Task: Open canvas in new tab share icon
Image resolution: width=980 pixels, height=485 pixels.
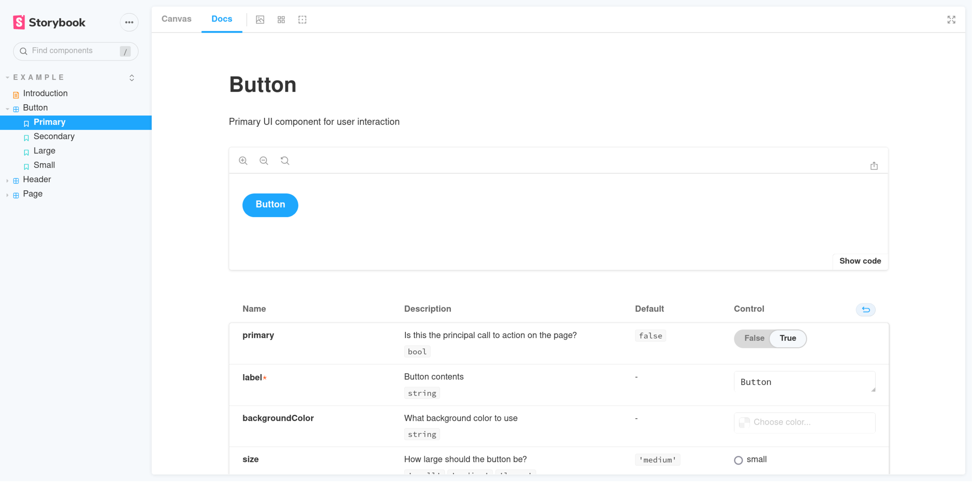Action: [x=874, y=166]
